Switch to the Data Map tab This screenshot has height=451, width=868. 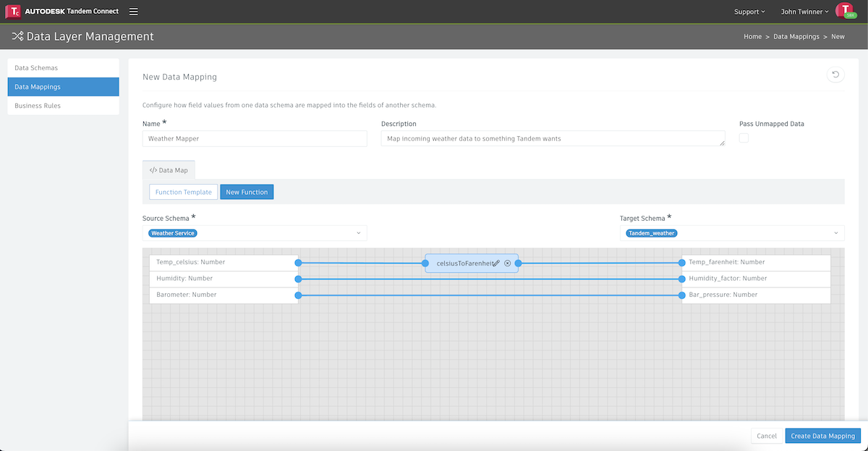pos(169,170)
